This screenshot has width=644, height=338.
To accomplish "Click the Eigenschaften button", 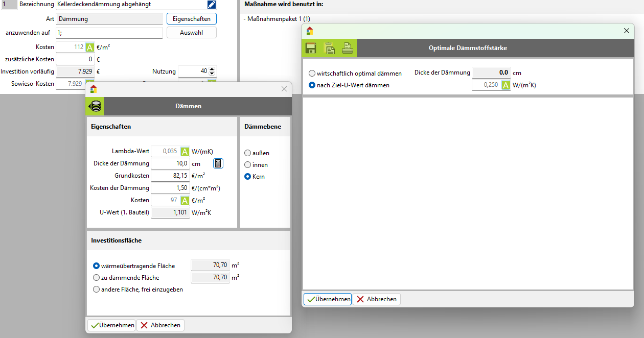I will [x=192, y=19].
